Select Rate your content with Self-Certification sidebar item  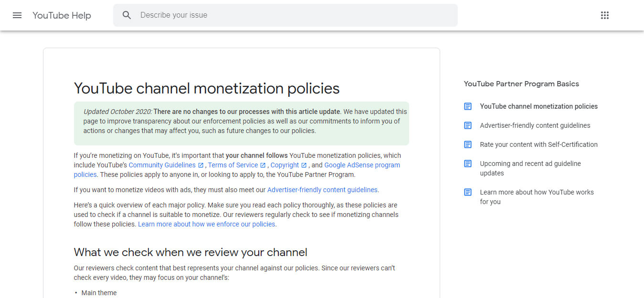538,144
